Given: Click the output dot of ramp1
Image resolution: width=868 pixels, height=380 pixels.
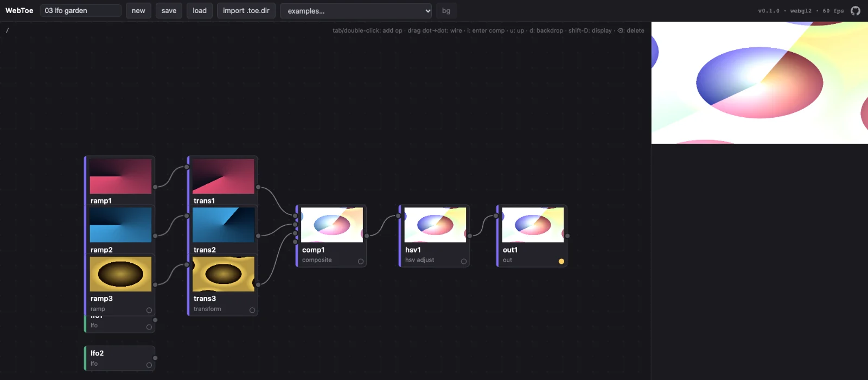Looking at the screenshot, I should (x=155, y=187).
